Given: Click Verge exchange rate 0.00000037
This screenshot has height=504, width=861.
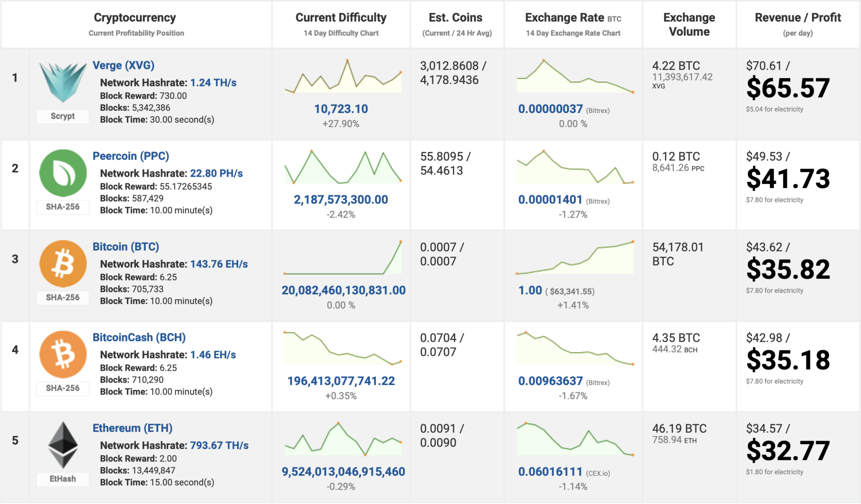Looking at the screenshot, I should [x=550, y=109].
